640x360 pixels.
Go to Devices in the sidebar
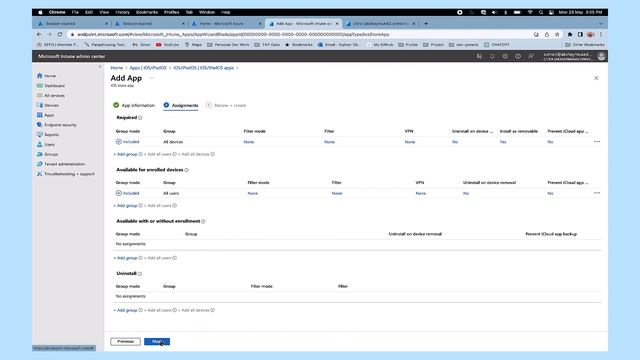pos(48,105)
